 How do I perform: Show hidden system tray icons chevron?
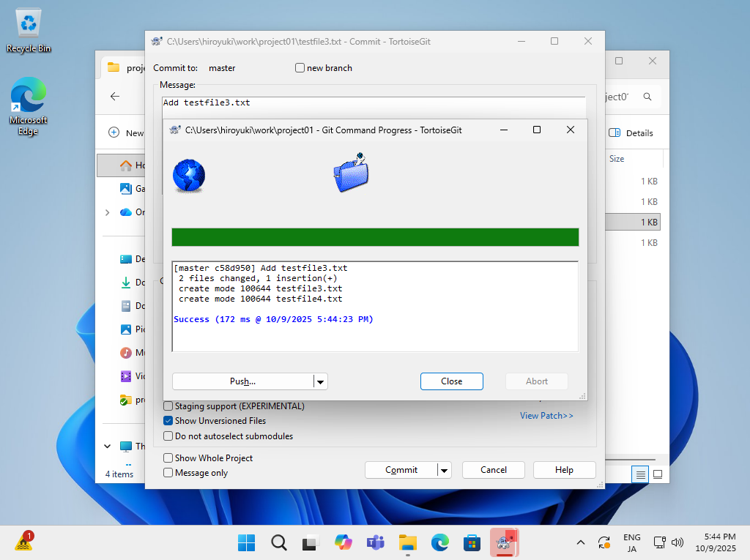(x=581, y=542)
